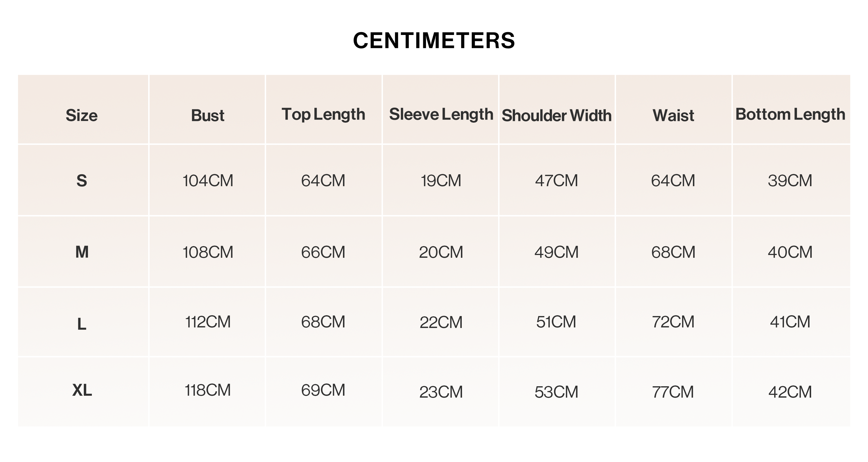Select the 49CM shoulder width cell
Viewport: 868px width, 462px height.
[x=556, y=252]
